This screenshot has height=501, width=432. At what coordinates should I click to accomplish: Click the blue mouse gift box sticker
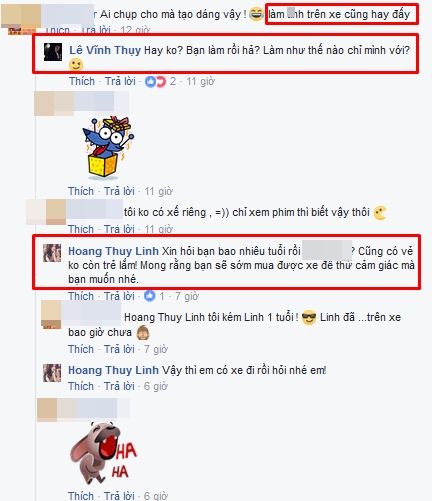click(x=108, y=148)
